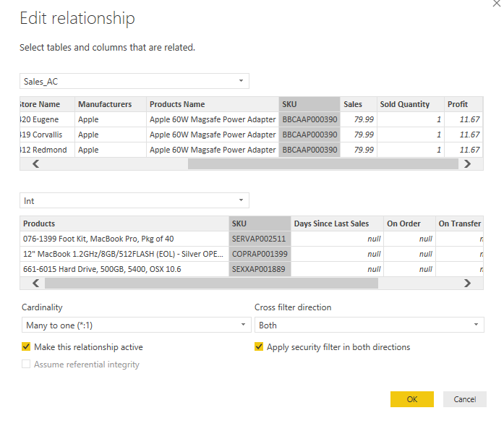
Task: Close the Edit relationship dialog with X
Action: [x=497, y=3]
